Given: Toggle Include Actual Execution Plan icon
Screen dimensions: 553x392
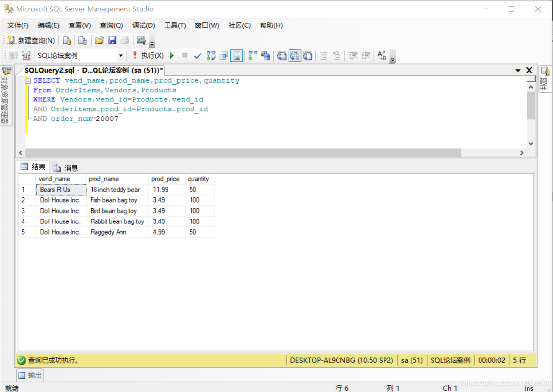Looking at the screenshot, I should click(x=253, y=56).
